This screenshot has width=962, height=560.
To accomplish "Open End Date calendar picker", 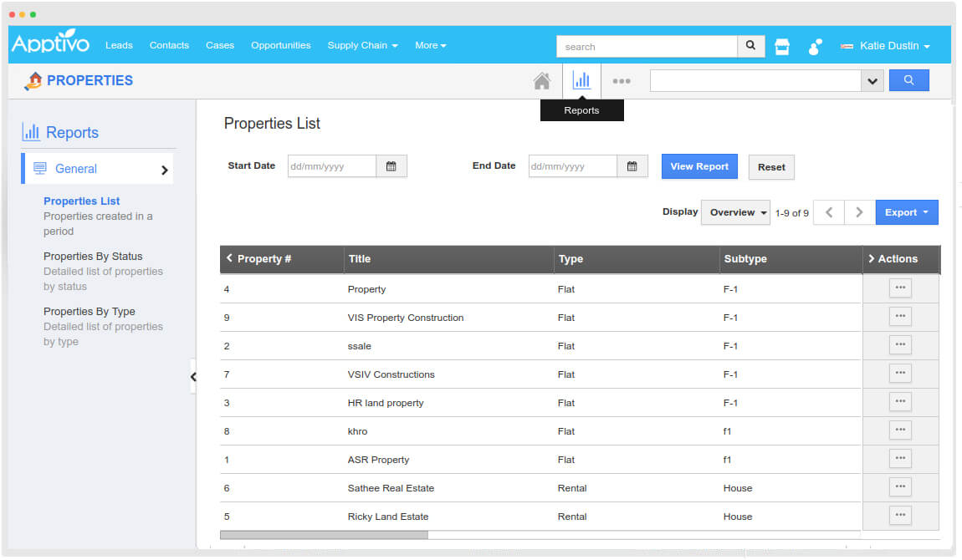I will point(632,166).
